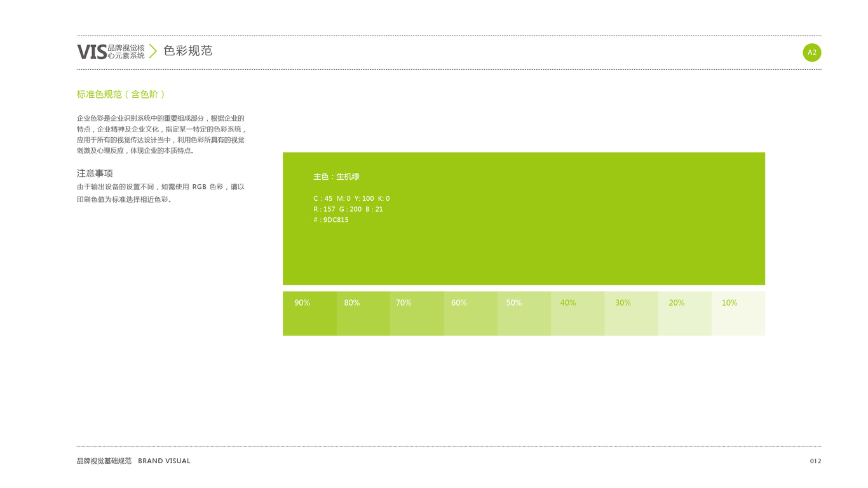Click the 品牌视觉核心元素系统 label
The image size is (868, 488).
(x=126, y=51)
